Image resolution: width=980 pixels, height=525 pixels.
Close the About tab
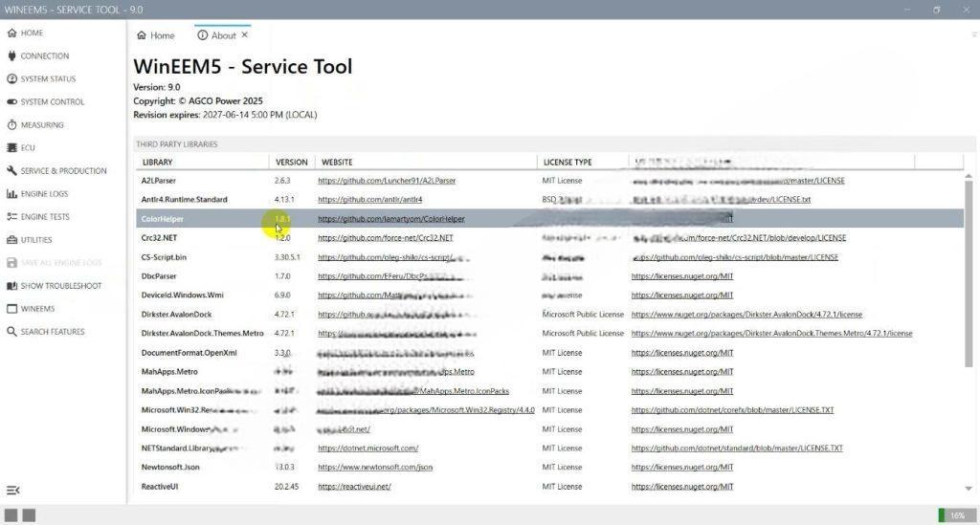click(244, 34)
